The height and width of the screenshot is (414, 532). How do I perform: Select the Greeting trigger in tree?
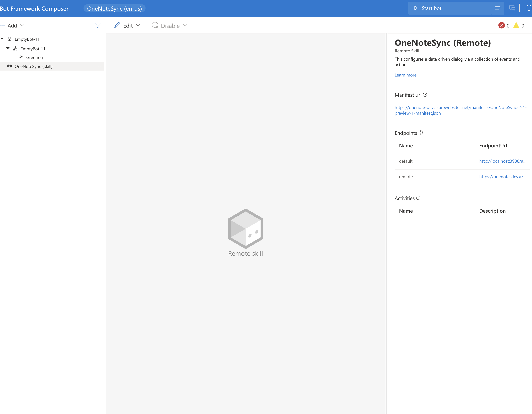click(34, 57)
